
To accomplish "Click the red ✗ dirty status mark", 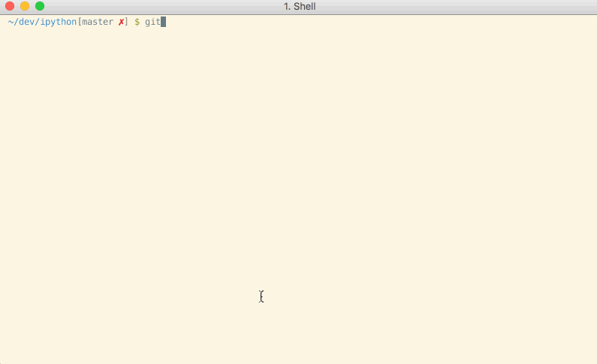I will (x=121, y=22).
